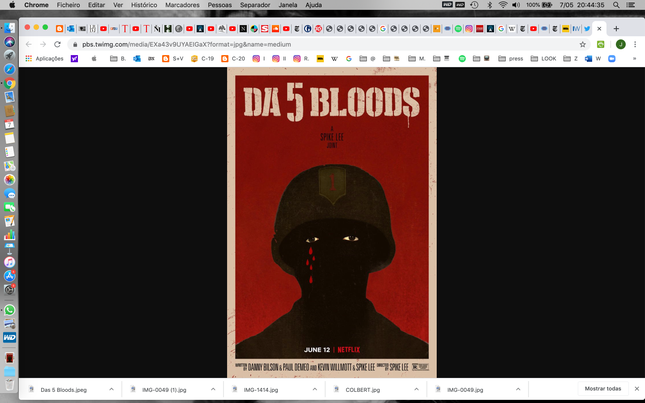
Task: Open the green extension icon in toolbar
Action: 601,44
